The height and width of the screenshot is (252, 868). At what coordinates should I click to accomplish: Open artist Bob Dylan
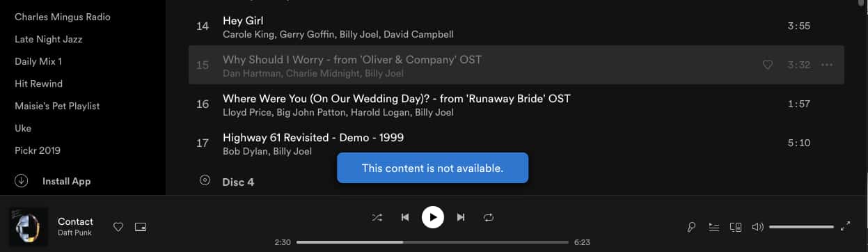(245, 151)
